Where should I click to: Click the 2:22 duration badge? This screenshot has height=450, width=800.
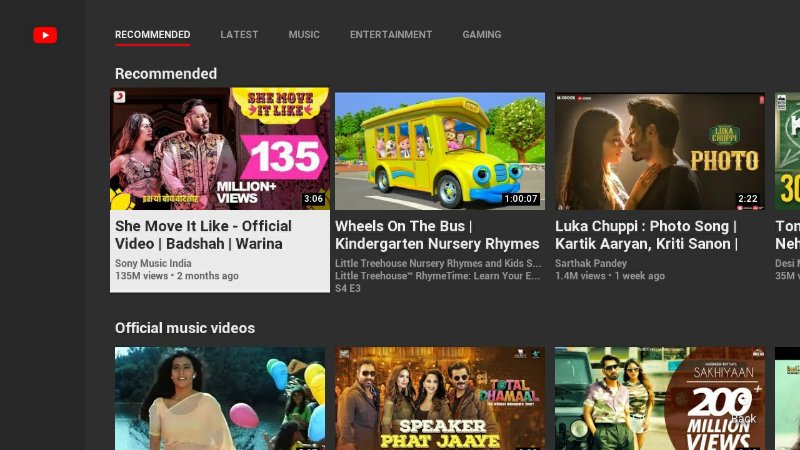pyautogui.click(x=747, y=199)
